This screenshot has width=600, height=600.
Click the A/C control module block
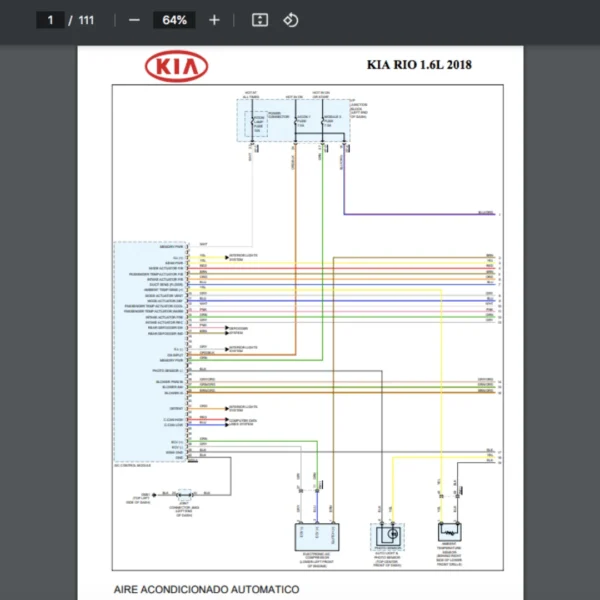(150, 352)
